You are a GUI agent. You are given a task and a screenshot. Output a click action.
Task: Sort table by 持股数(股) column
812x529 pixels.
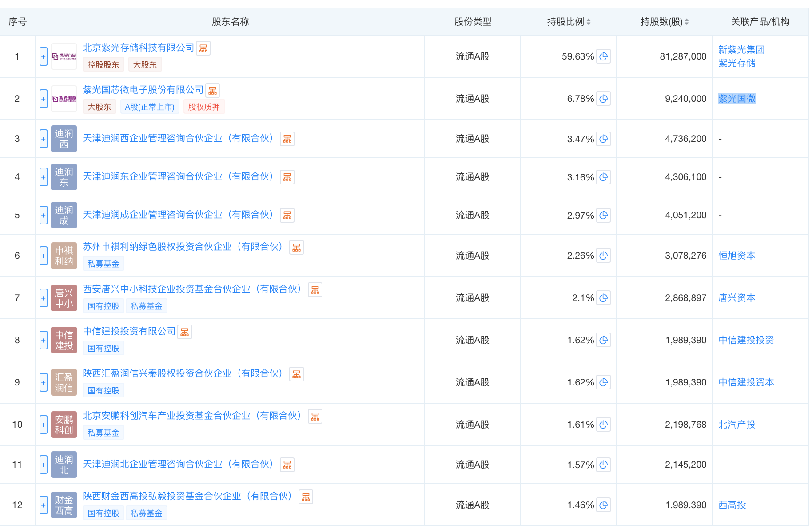pos(687,22)
